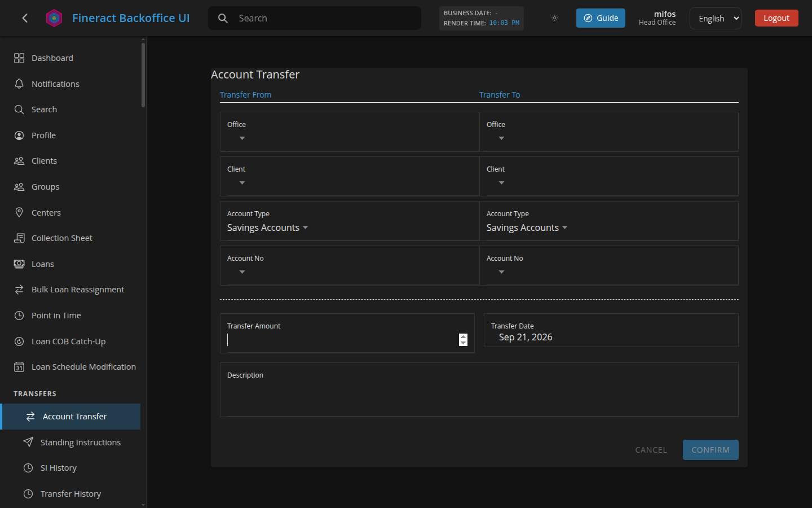
Task: Open Collection Sheet in sidebar
Action: click(x=70, y=238)
